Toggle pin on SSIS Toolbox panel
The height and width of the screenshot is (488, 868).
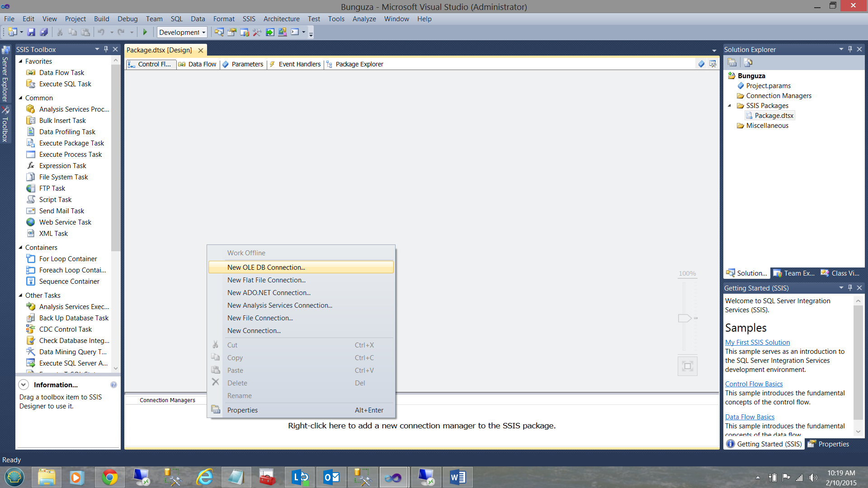click(x=106, y=49)
